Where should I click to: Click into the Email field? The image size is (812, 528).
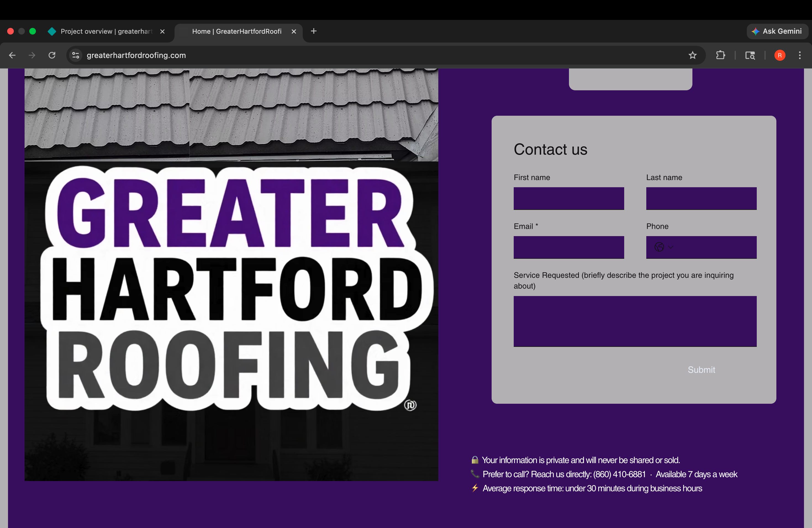[569, 247]
